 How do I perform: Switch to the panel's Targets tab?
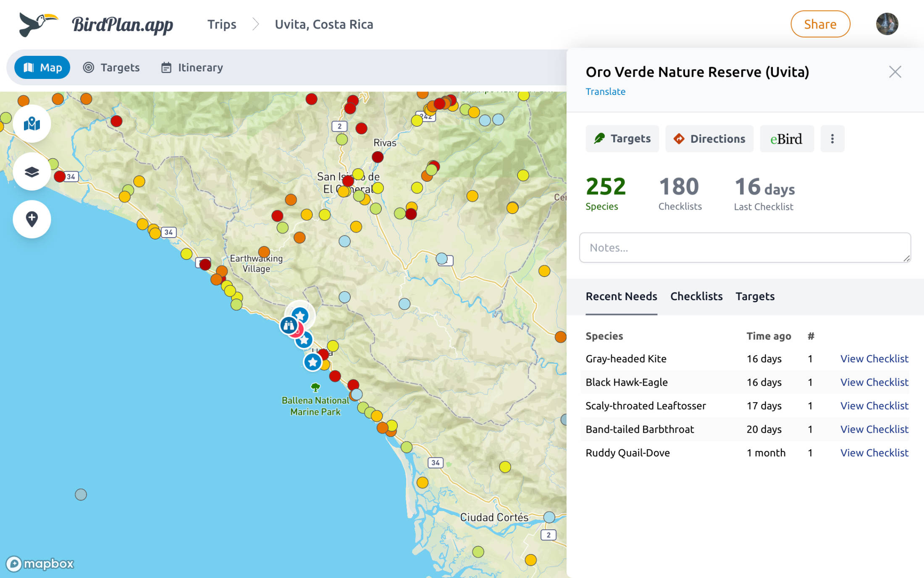755,296
